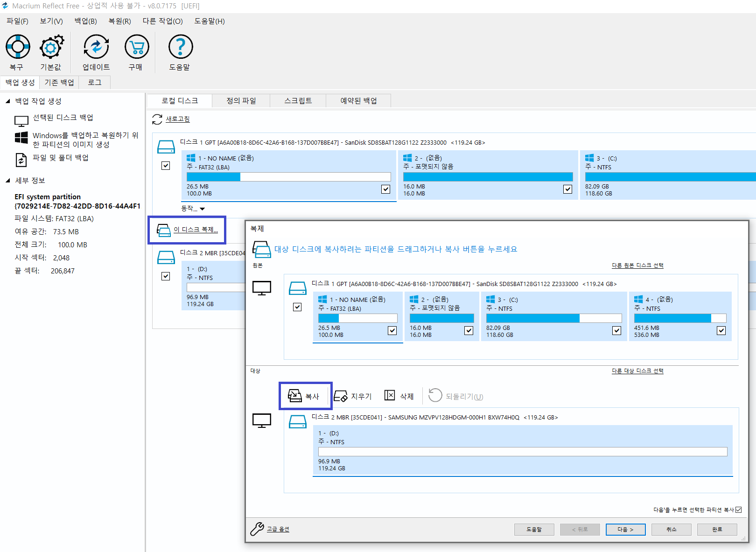Click the Erase (지우기) icon in the clone dialog
This screenshot has height=552, width=756.
coord(341,396)
